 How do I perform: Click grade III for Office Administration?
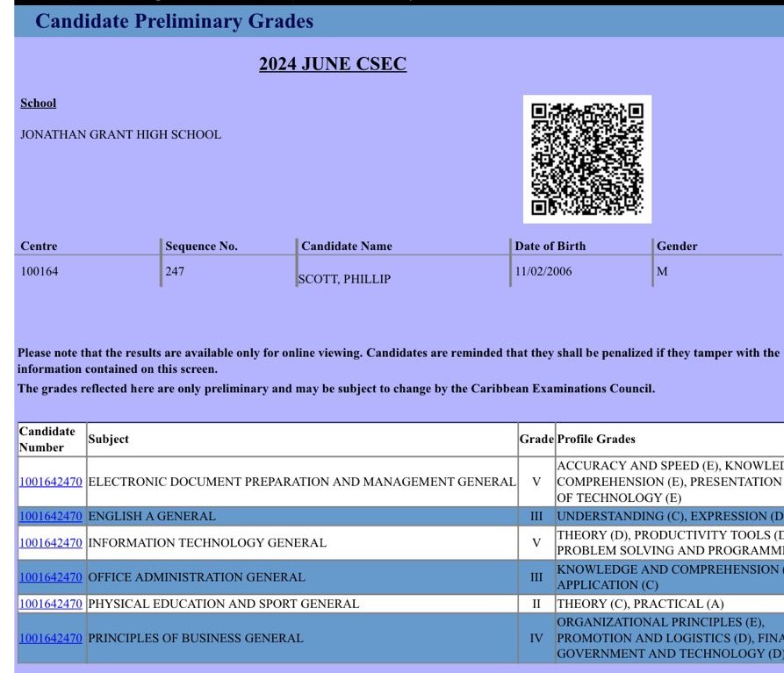coord(536,577)
